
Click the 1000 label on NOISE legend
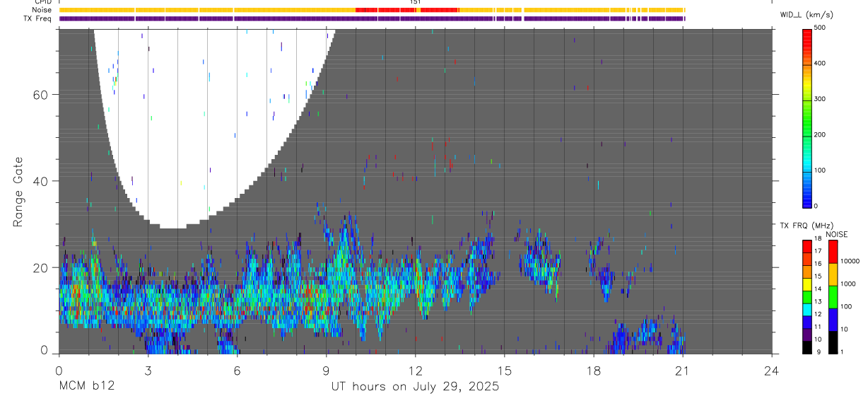848,284
